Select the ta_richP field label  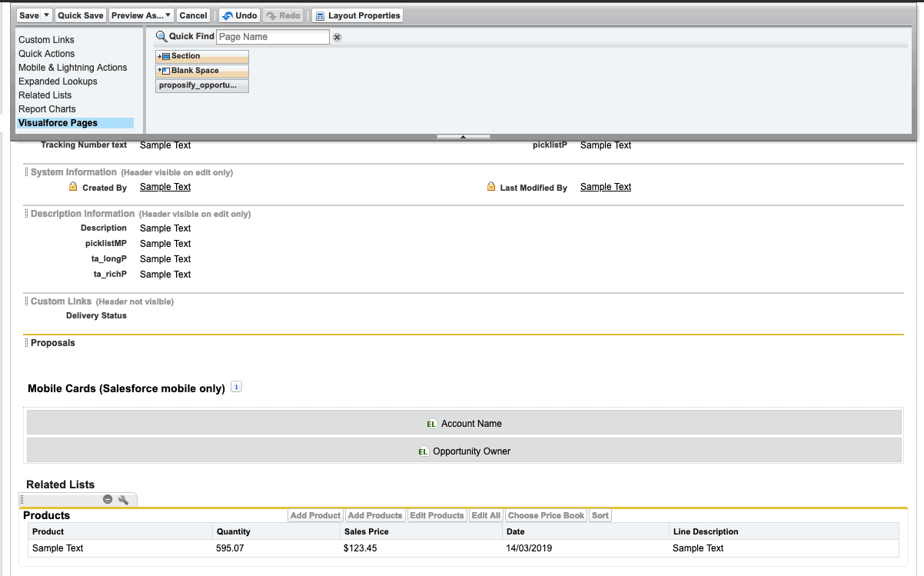coord(110,275)
